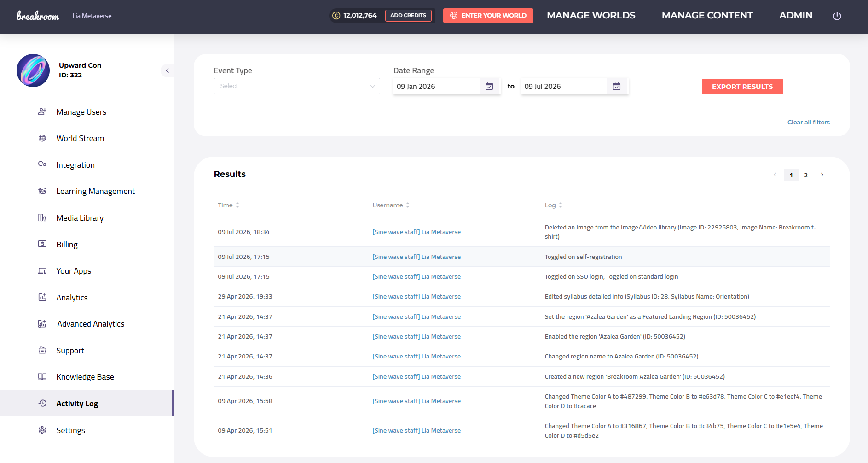The image size is (868, 463).
Task: Open the Event Type dropdown
Action: (297, 86)
